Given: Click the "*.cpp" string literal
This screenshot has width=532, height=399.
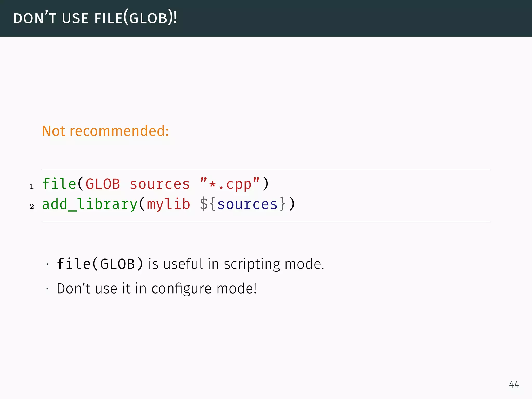Looking at the screenshot, I should [230, 184].
